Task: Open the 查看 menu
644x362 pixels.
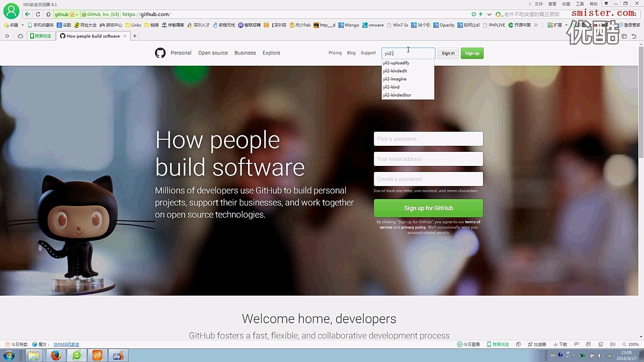Action: coord(552,4)
